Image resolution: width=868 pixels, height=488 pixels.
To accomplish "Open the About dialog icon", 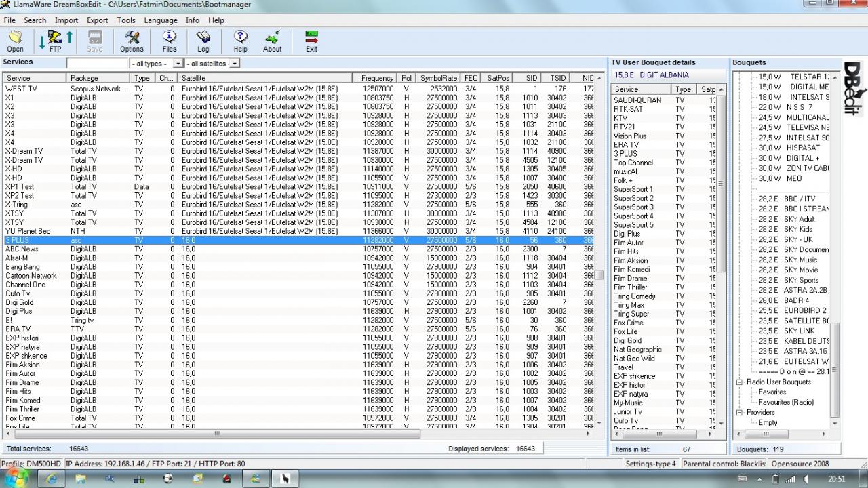I will [x=272, y=41].
